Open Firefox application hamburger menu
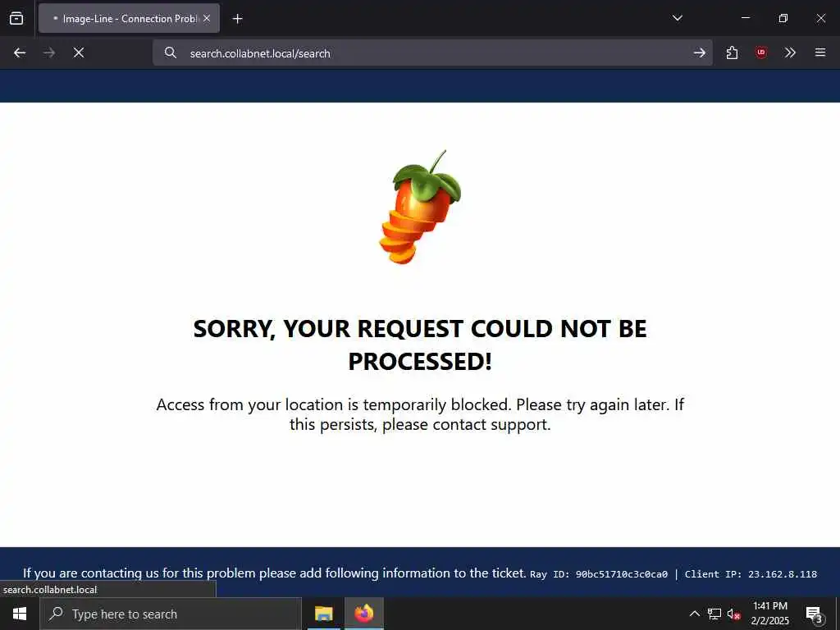 click(819, 52)
